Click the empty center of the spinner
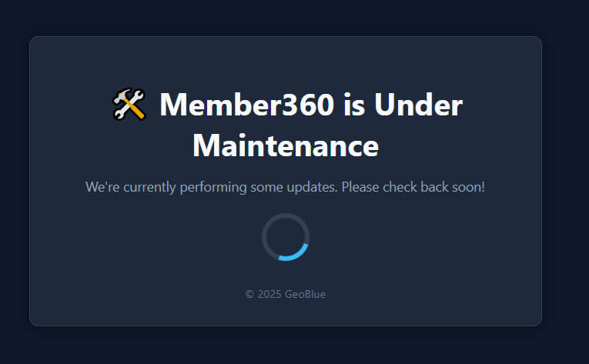The height and width of the screenshot is (364, 589). click(x=286, y=237)
